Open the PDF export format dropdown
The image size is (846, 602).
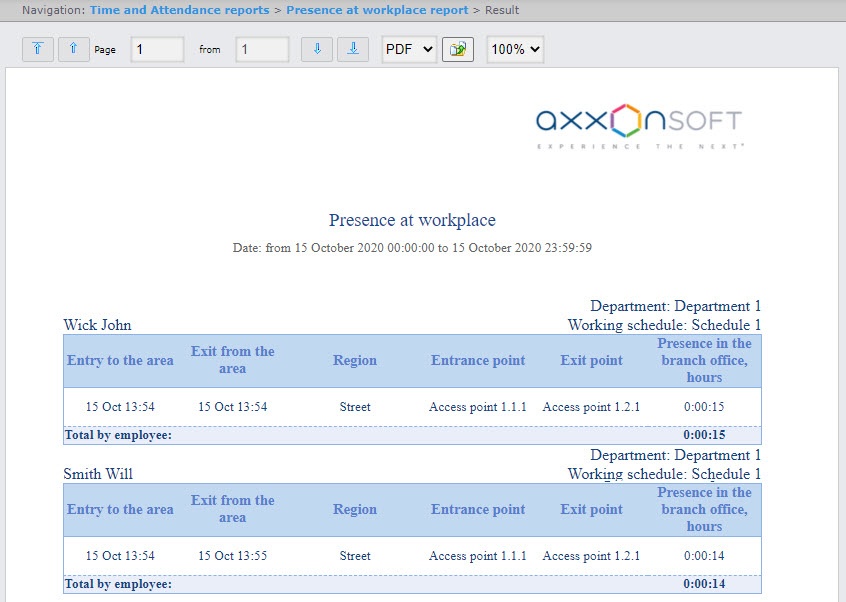coord(409,49)
